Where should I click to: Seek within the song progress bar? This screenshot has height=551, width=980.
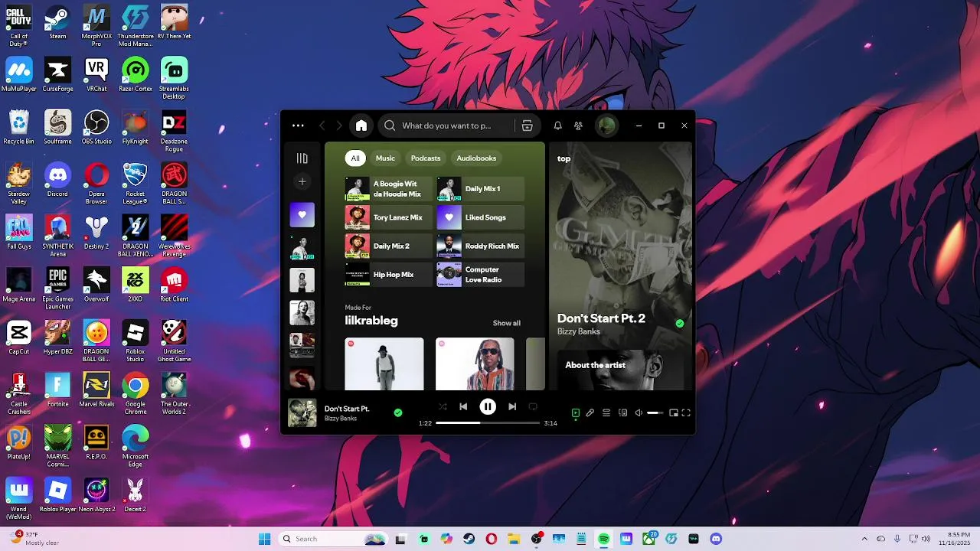coord(488,422)
